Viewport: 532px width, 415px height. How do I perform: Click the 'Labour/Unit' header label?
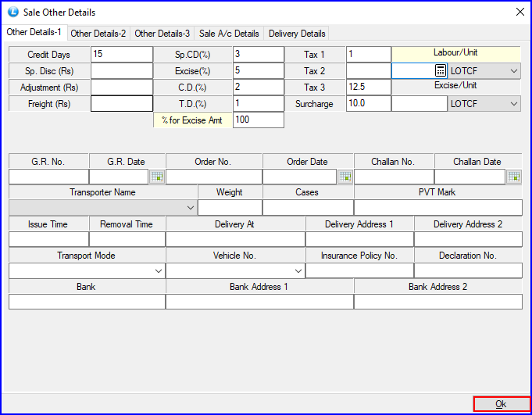[455, 52]
